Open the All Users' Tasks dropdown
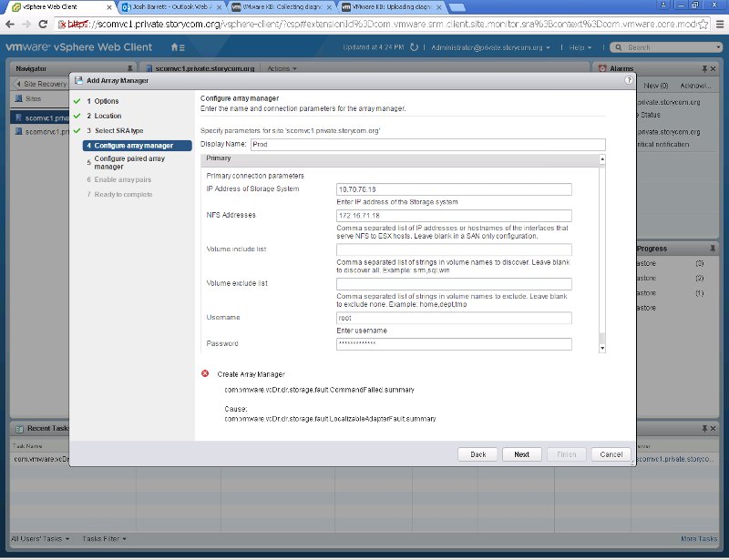729x560 pixels. click(40, 539)
